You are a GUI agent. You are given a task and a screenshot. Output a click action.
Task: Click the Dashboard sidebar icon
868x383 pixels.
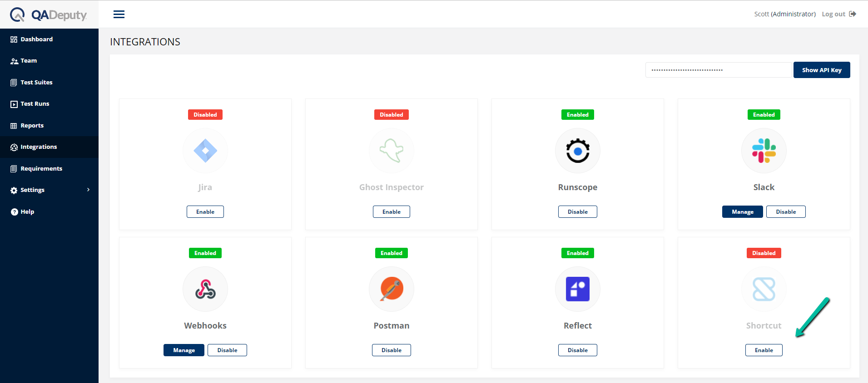point(14,39)
